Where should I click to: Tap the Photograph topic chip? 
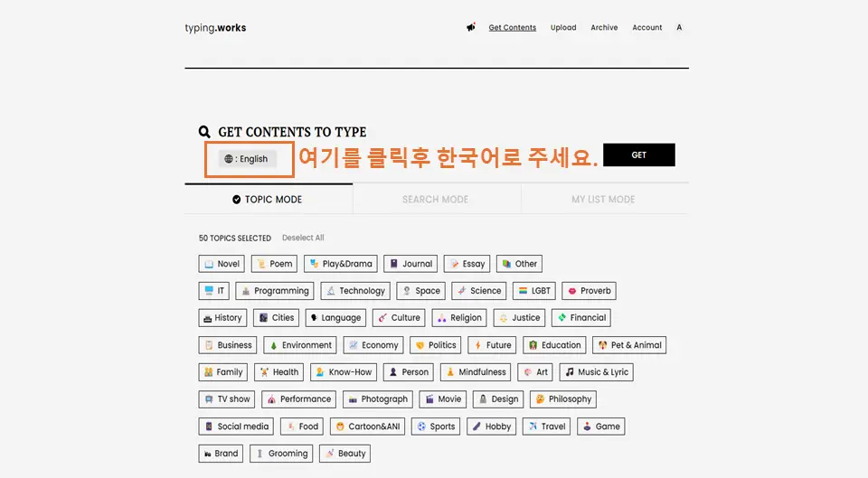[x=378, y=399]
